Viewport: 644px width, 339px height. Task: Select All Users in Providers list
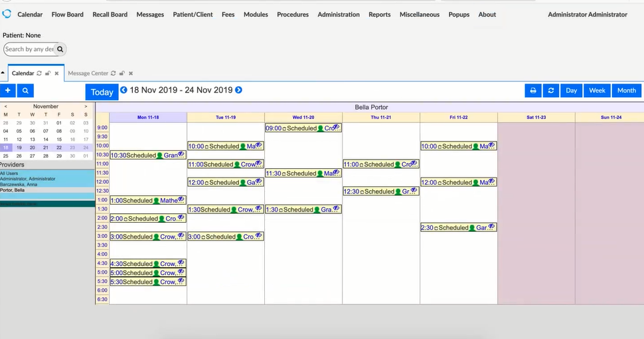coord(9,173)
